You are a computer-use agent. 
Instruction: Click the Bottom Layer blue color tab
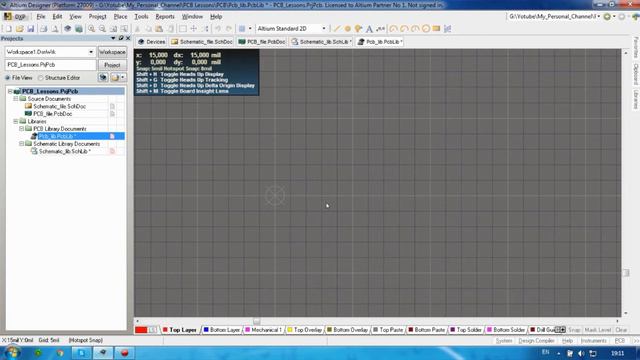pyautogui.click(x=222, y=330)
